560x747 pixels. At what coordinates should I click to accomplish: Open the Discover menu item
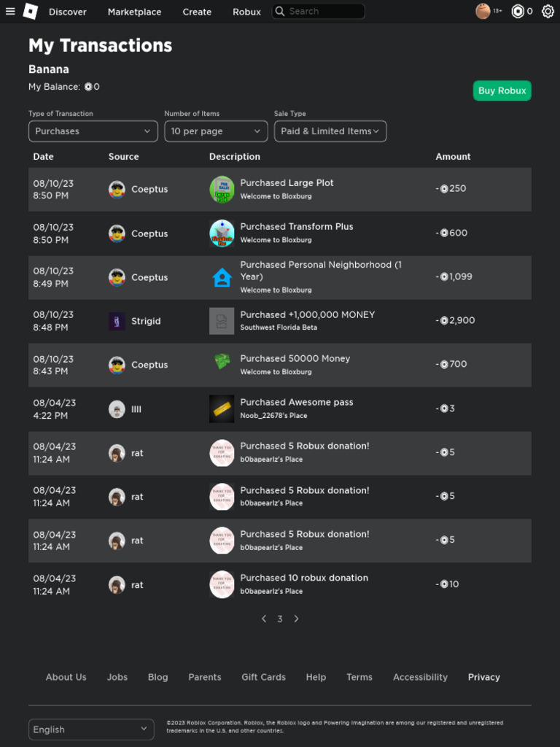[x=68, y=12]
